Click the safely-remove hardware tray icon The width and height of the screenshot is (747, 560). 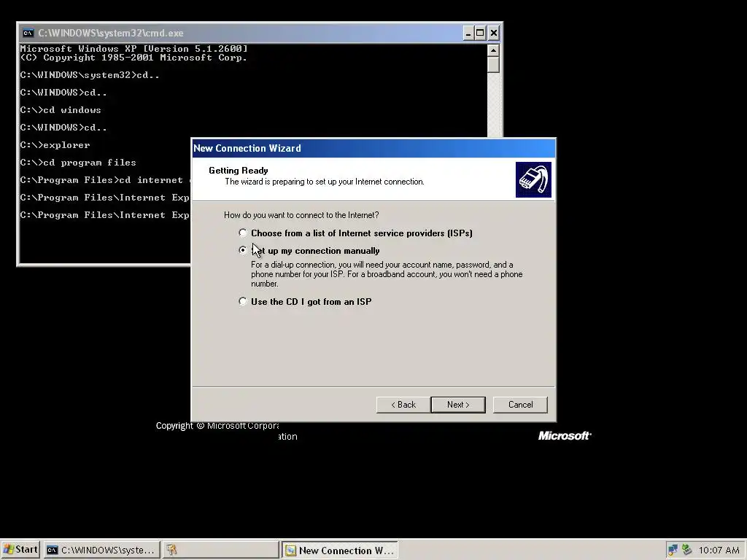686,550
